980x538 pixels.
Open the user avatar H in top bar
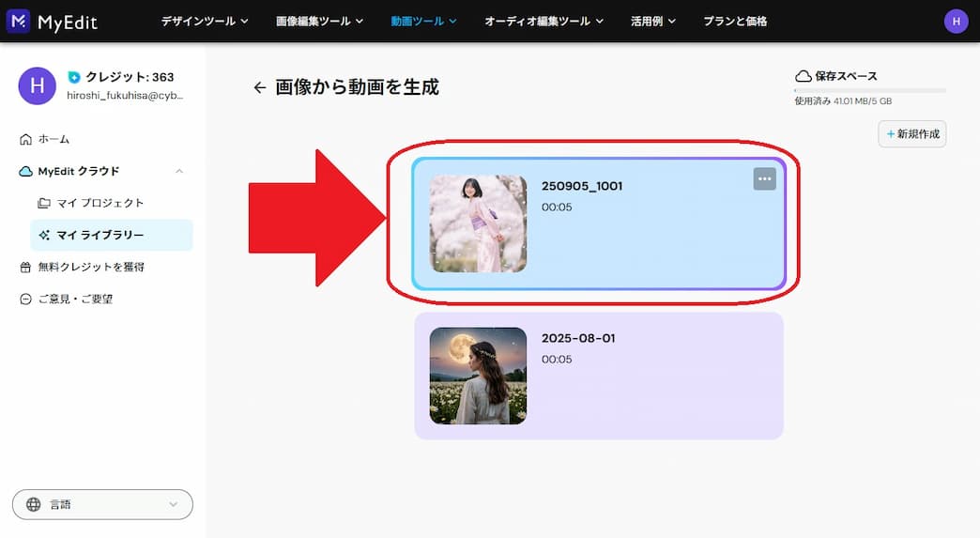[x=956, y=21]
